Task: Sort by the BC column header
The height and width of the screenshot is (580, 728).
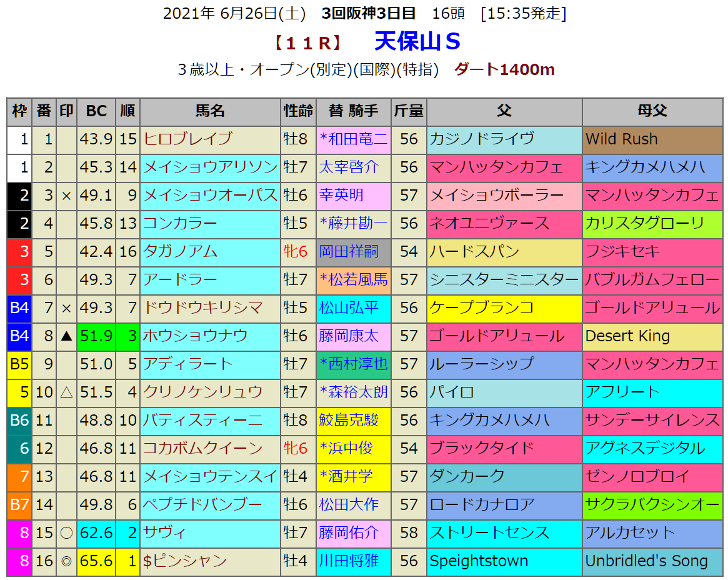Action: [96, 111]
